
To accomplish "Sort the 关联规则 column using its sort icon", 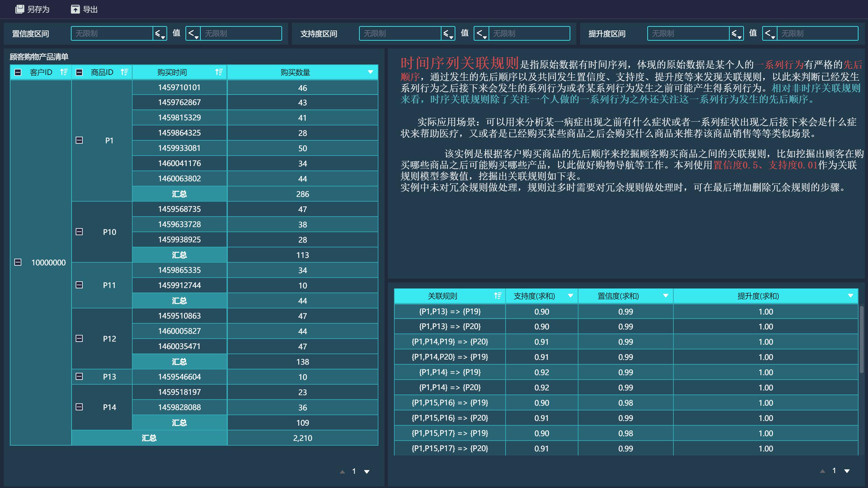I will pos(498,296).
